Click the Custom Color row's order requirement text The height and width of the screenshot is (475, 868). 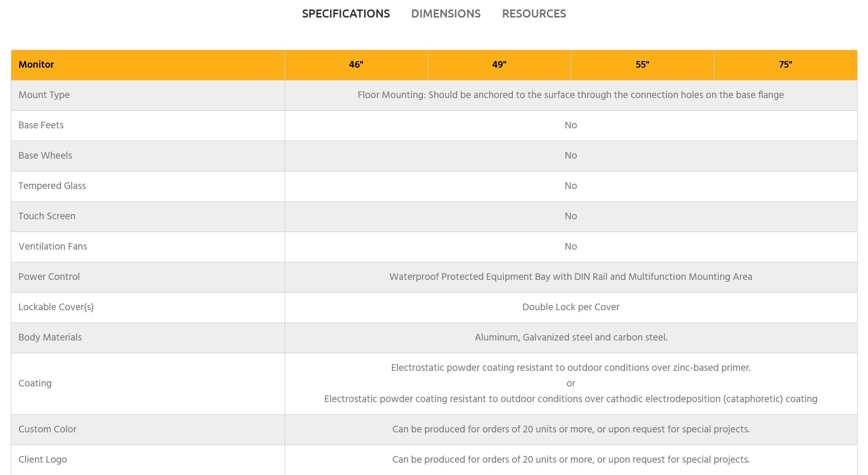click(571, 430)
